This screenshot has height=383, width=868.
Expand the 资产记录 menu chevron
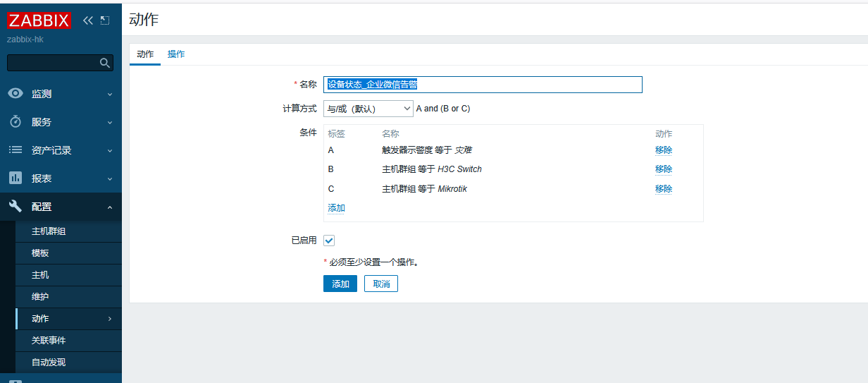(110, 150)
